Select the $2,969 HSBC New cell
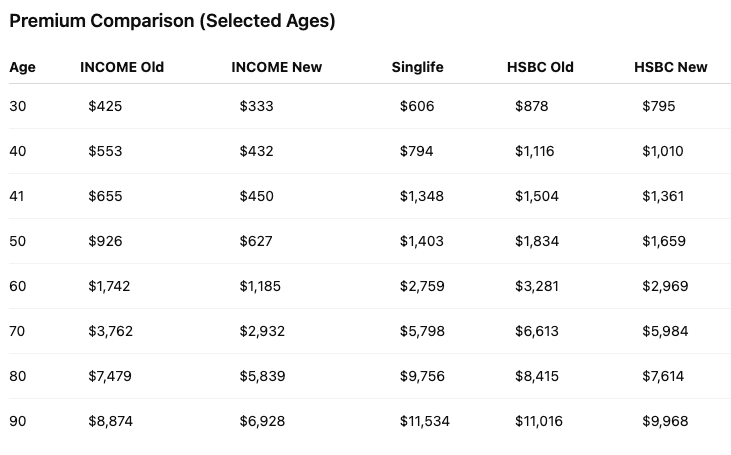 pyautogui.click(x=665, y=286)
